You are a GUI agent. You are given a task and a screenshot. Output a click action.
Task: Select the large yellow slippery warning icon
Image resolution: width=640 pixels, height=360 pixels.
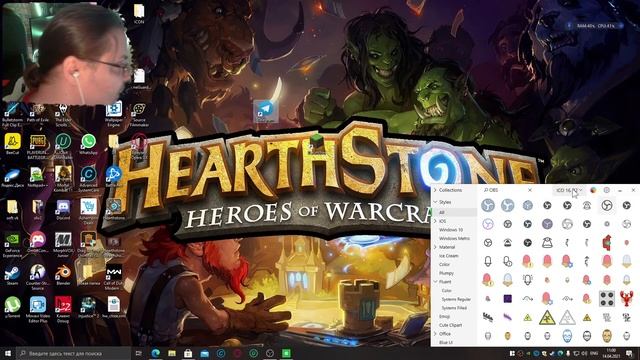[547, 317]
